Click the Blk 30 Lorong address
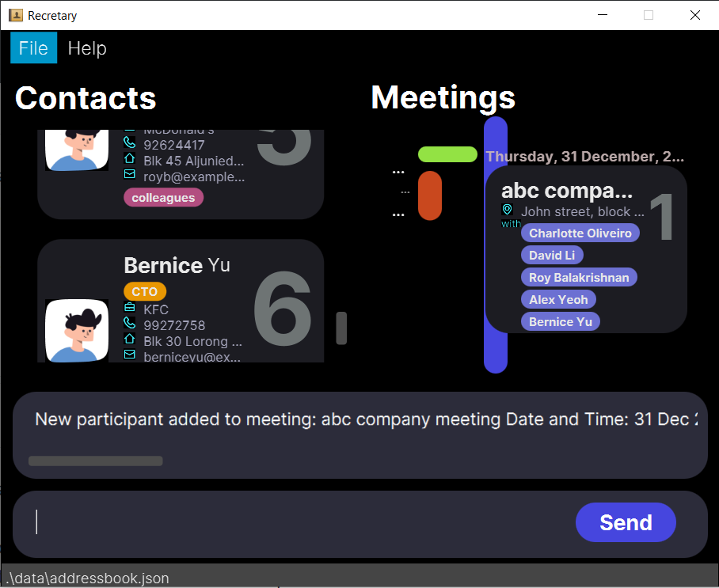719x588 pixels. pos(192,341)
